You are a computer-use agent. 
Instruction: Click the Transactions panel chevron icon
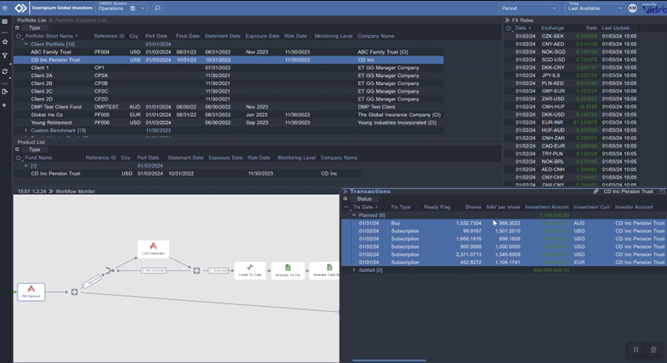point(345,191)
